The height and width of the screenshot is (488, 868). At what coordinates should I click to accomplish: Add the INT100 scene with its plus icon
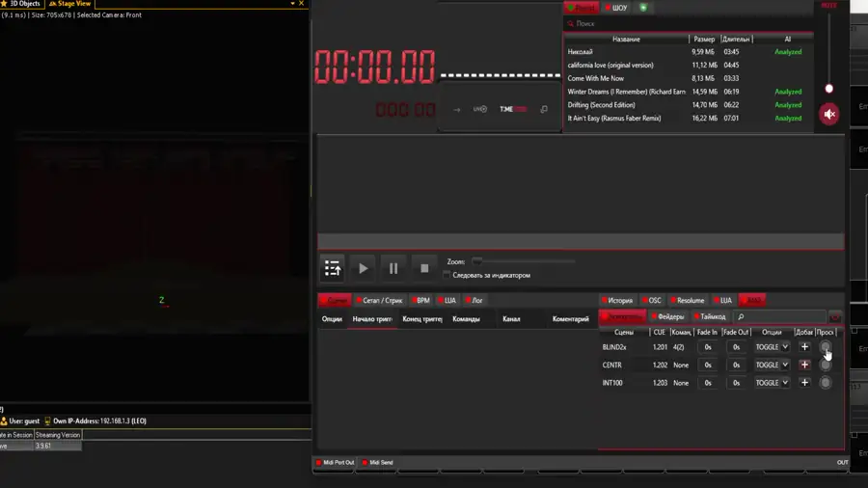(804, 382)
